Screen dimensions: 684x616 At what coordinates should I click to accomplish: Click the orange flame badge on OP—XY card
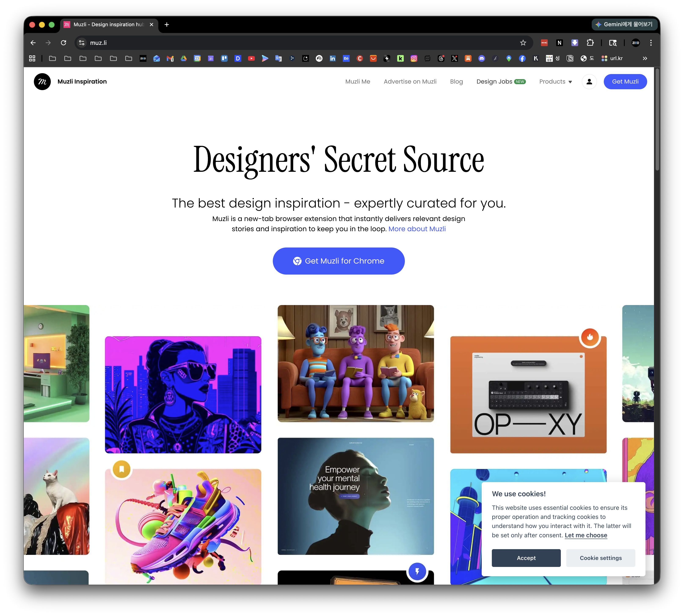[x=590, y=337]
